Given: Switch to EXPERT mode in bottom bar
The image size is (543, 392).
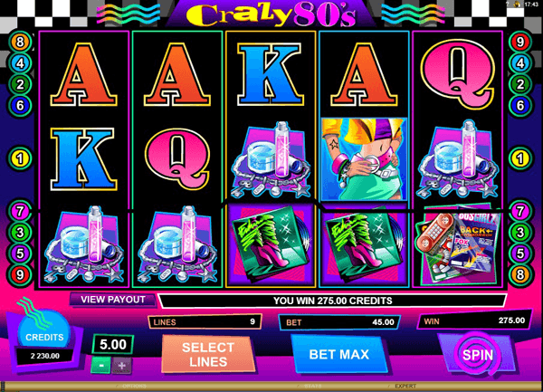Looking at the screenshot, I should 405,386.
